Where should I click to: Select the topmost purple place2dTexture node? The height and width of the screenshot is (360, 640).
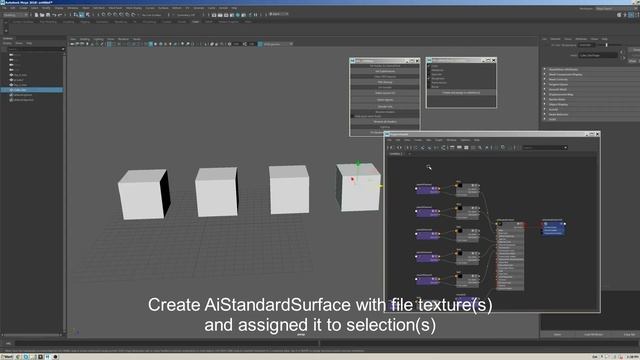coord(427,189)
